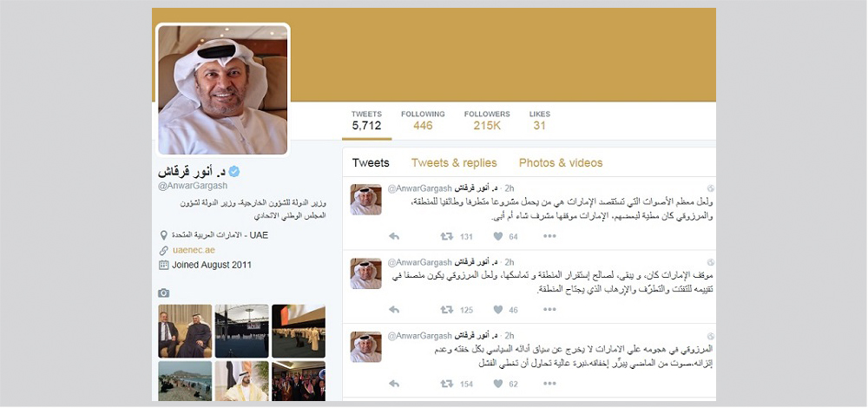Like the tweet with 46 likes
Viewport: 868px width, 408px height.
click(497, 310)
